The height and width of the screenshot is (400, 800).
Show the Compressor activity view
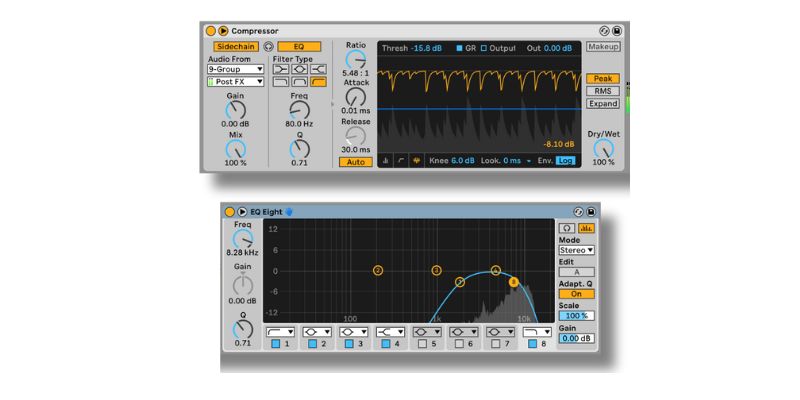[x=416, y=161]
